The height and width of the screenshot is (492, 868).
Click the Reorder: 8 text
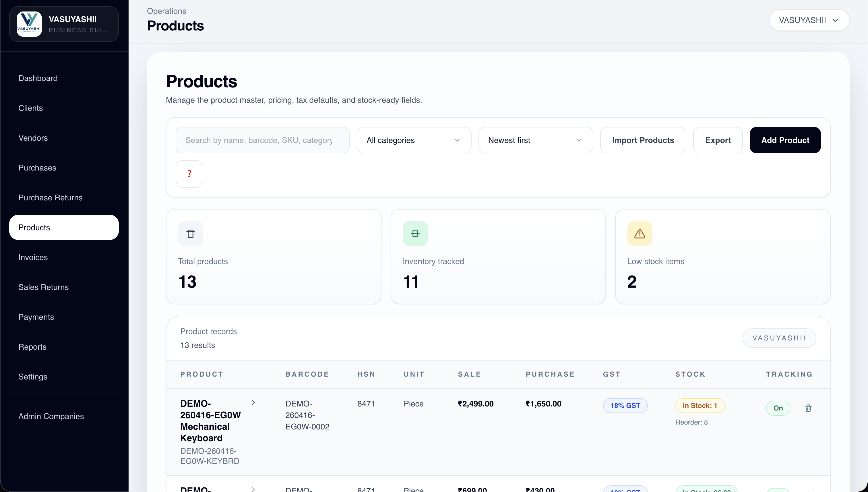[691, 422]
